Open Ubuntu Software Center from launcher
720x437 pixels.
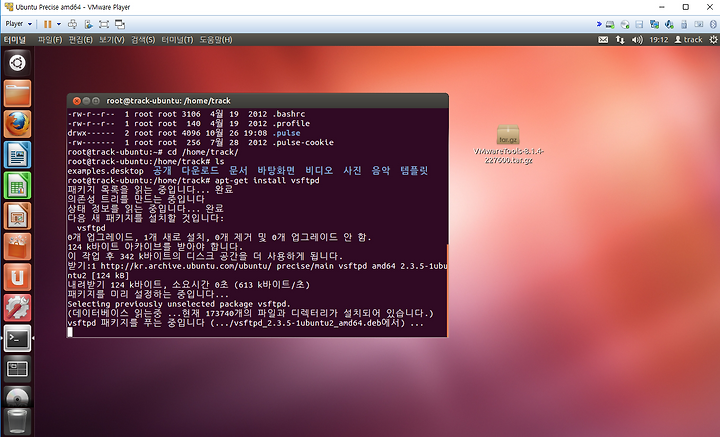click(17, 247)
